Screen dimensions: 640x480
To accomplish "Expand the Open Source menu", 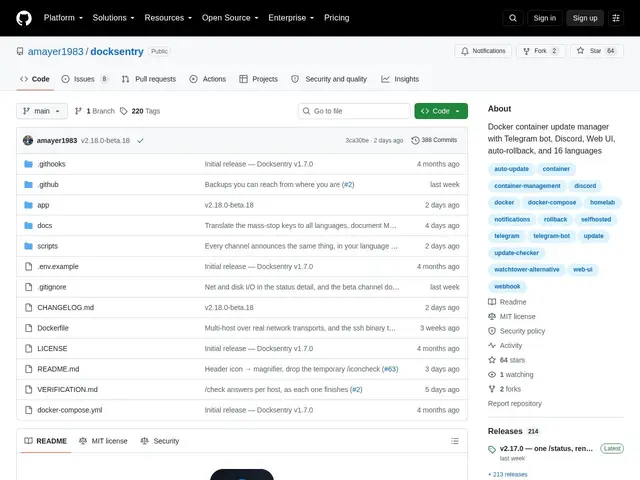I will [230, 18].
